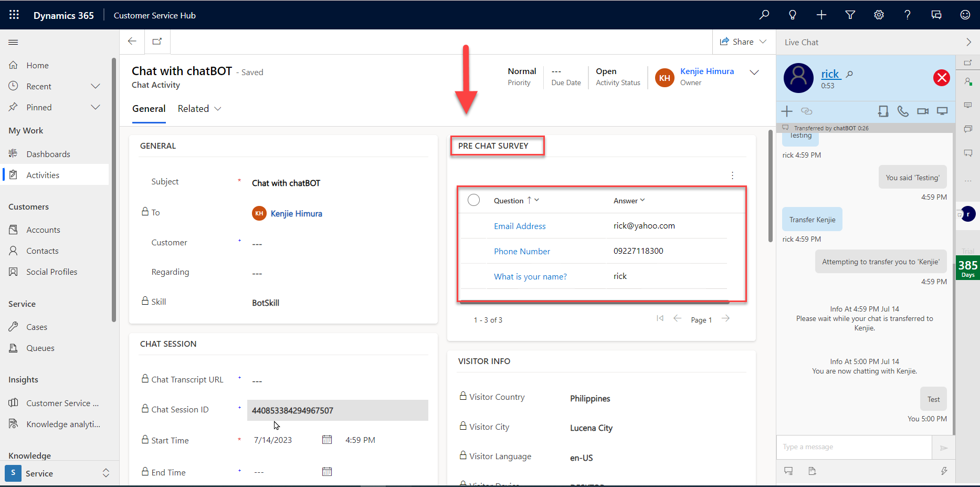980x487 pixels.
Task: Click the search magnifier in top bar
Action: coord(764,15)
